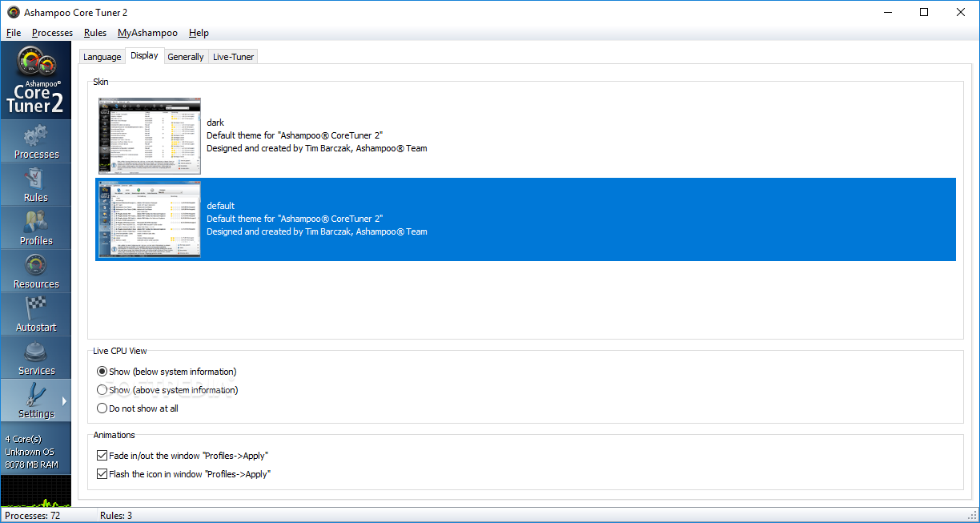This screenshot has height=523, width=980.
Task: Switch to the Live-Tuner tab
Action: [233, 57]
